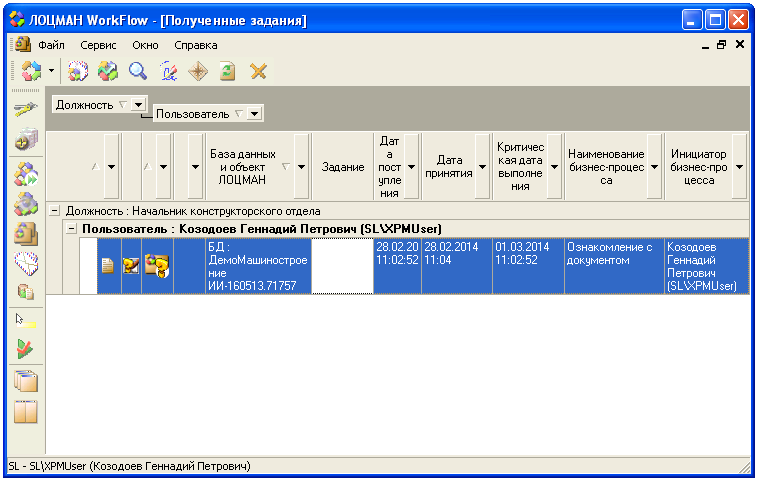
Task: Open the Файл menu
Action: pyautogui.click(x=51, y=45)
